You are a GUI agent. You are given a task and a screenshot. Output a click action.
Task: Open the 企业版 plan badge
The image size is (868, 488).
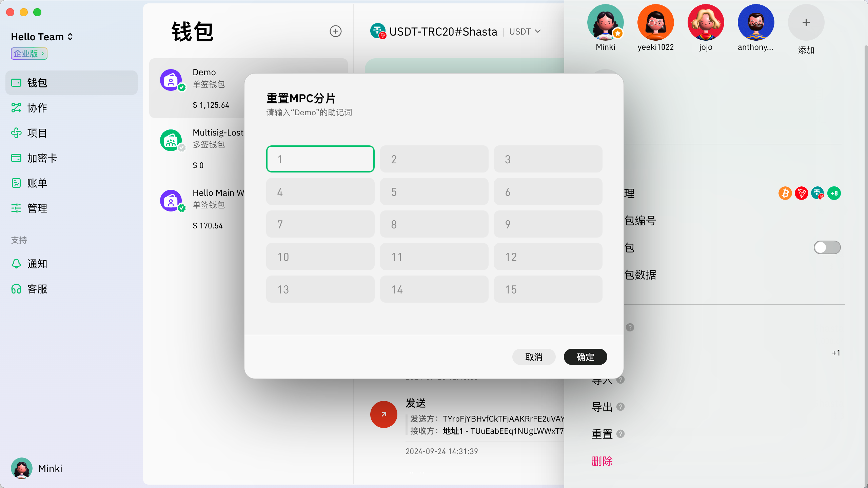(x=29, y=54)
